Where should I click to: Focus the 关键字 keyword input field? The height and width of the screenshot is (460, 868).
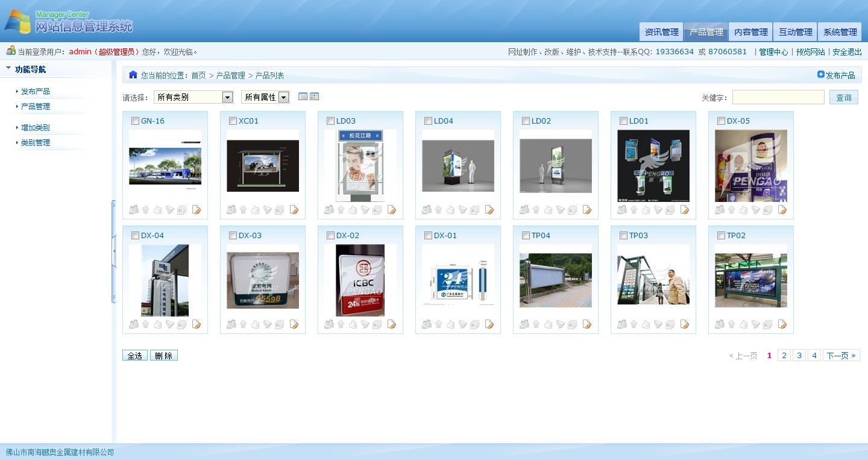pos(778,97)
